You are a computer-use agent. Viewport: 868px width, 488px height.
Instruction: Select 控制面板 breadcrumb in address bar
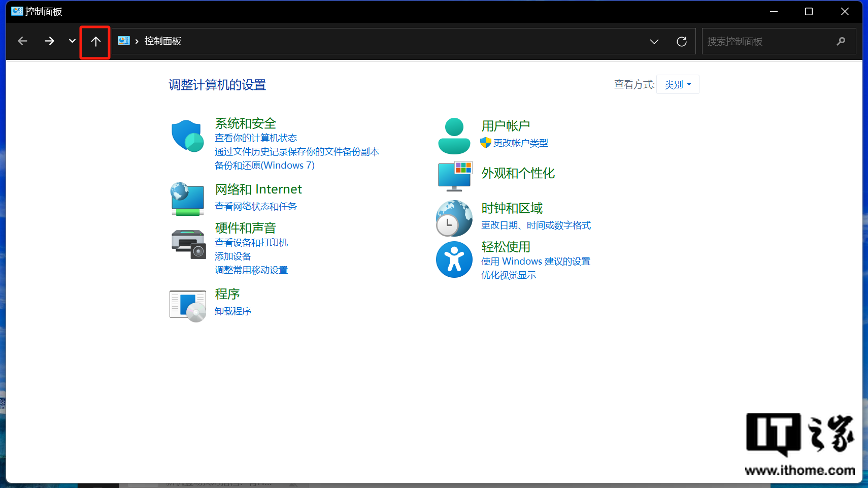(162, 41)
